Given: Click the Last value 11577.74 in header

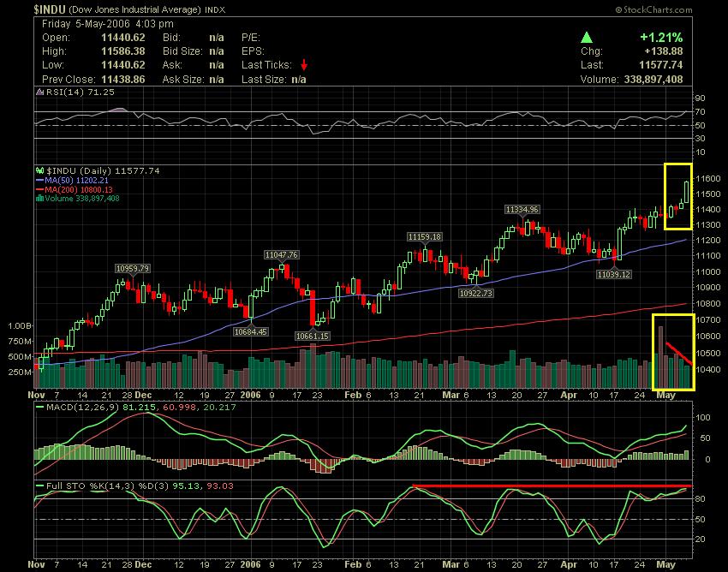Looking at the screenshot, I should click(x=660, y=65).
